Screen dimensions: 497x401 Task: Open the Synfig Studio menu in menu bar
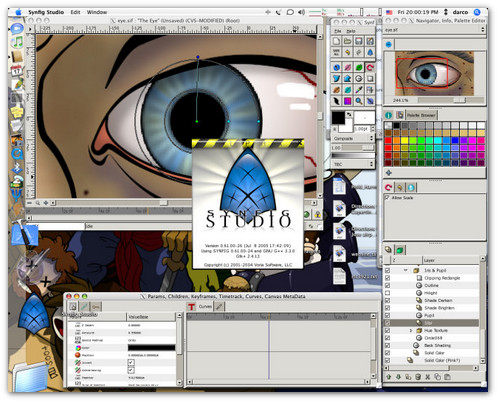tap(46, 12)
